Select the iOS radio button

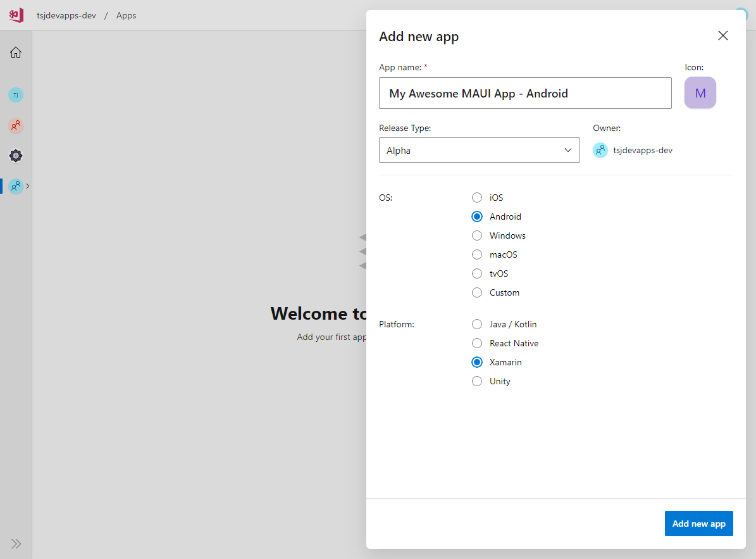tap(477, 198)
